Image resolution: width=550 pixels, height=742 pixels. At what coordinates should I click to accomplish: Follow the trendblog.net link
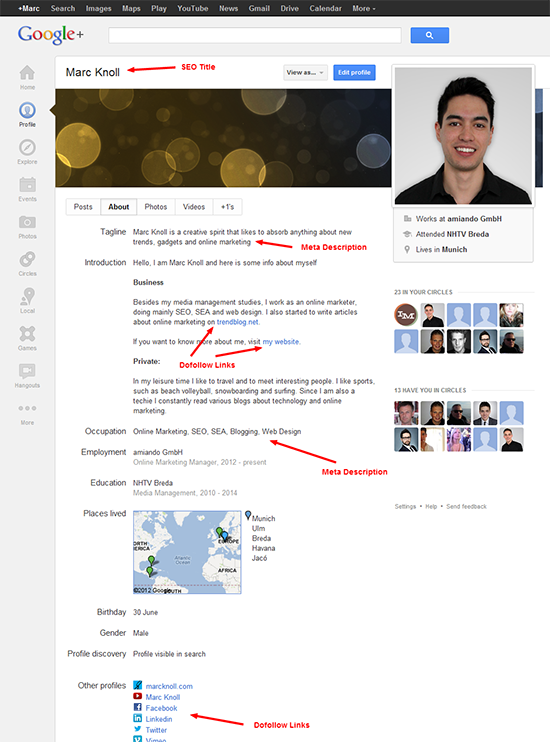238,322
